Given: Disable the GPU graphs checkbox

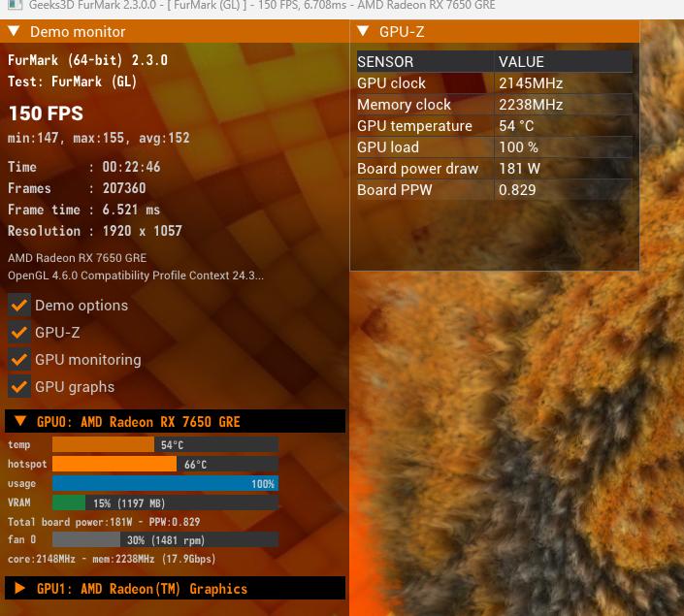Looking at the screenshot, I should tap(19, 386).
